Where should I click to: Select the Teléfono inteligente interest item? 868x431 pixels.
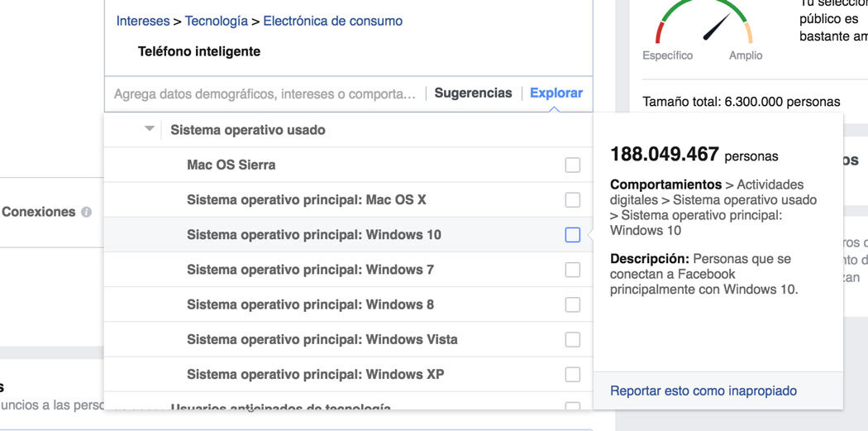(199, 51)
